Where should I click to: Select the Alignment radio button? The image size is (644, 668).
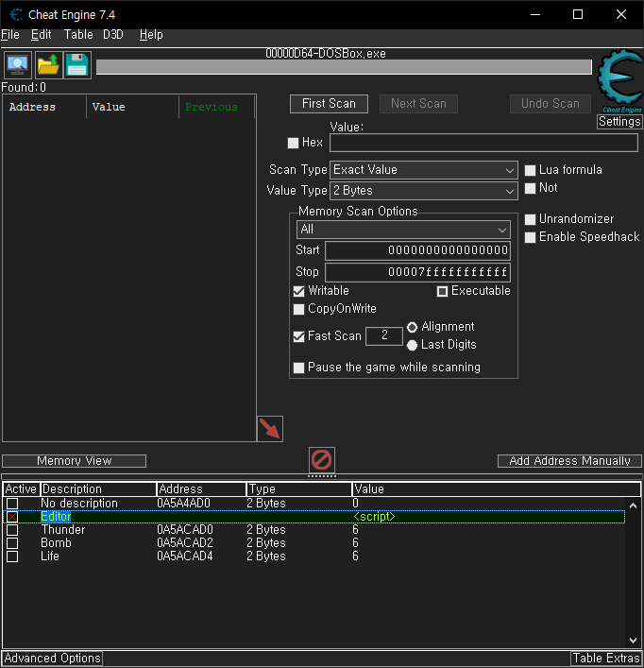pos(412,327)
